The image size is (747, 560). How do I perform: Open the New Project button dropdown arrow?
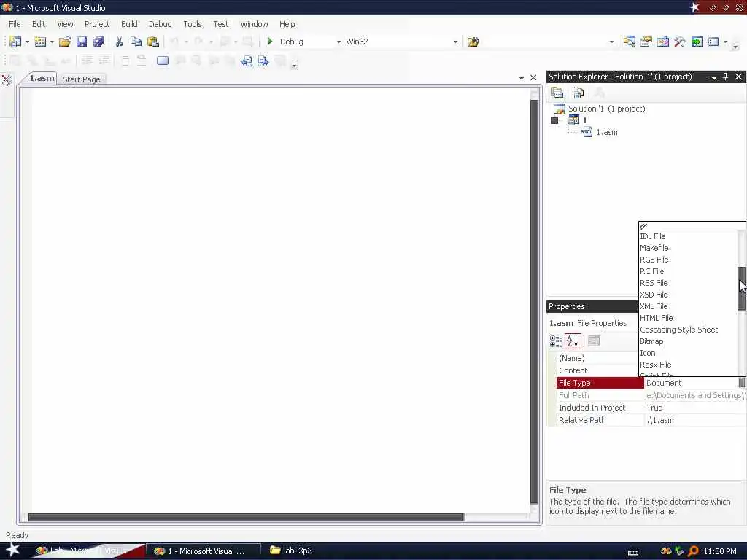27,42
